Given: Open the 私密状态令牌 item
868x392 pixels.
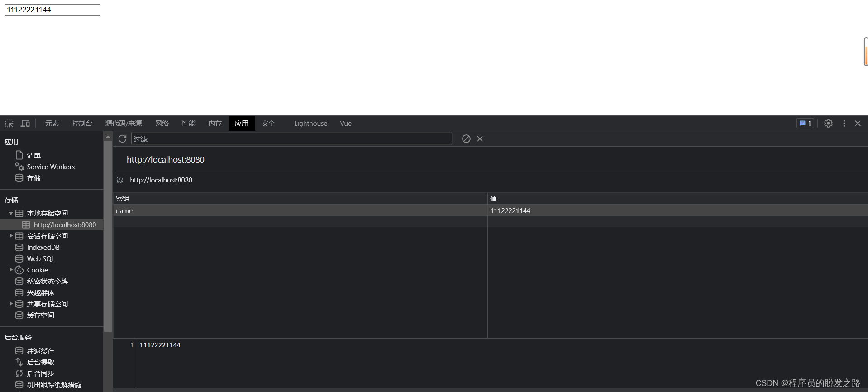Looking at the screenshot, I should tap(47, 281).
